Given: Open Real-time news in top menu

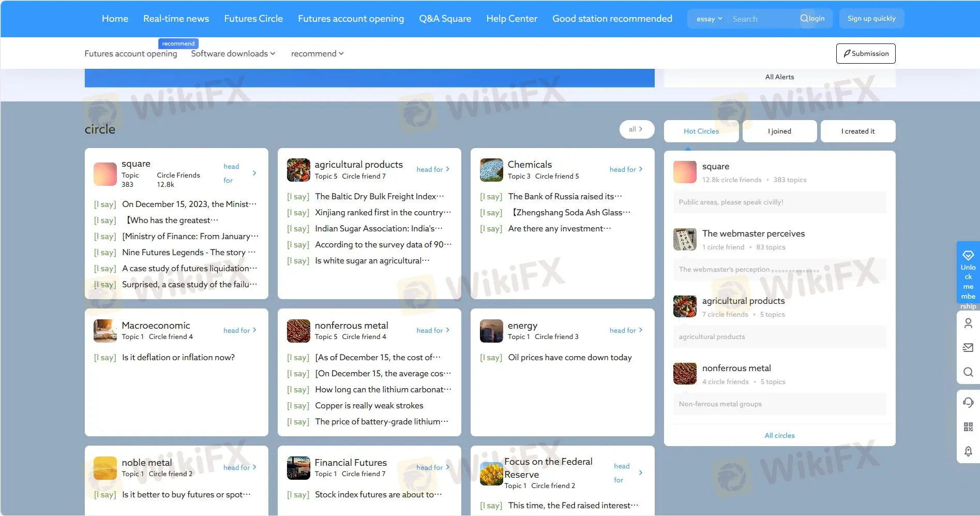Looking at the screenshot, I should pos(176,19).
